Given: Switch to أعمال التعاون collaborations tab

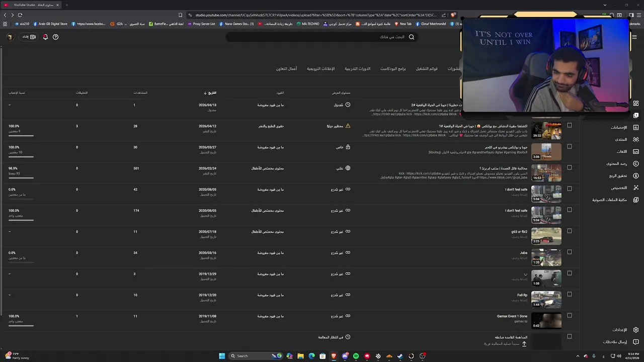Looking at the screenshot, I should [x=286, y=68].
